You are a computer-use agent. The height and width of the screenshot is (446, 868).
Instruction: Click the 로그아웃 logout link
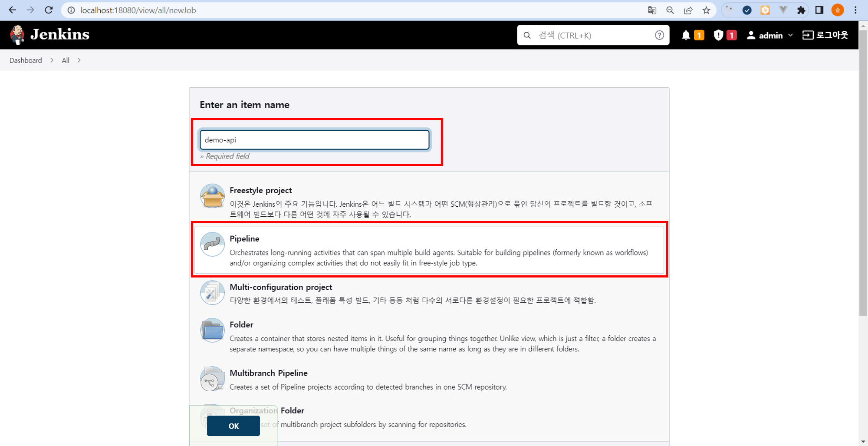pyautogui.click(x=825, y=35)
